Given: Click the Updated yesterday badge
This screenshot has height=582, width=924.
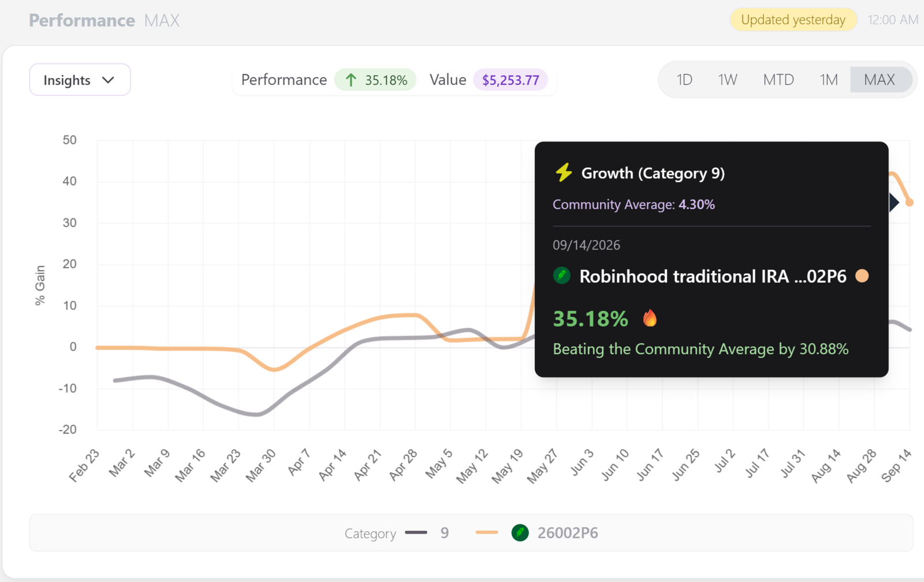Looking at the screenshot, I should click(793, 20).
